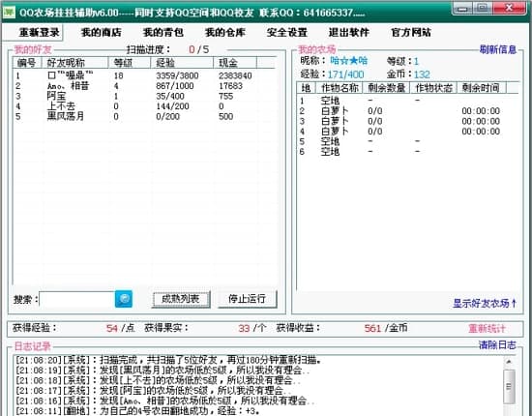The image size is (532, 416).
Task: Click the 停止运行 button
Action: coord(247,299)
